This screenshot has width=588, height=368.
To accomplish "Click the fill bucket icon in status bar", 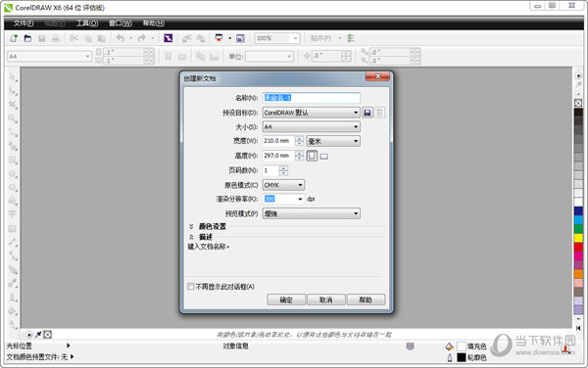I will coord(449,346).
